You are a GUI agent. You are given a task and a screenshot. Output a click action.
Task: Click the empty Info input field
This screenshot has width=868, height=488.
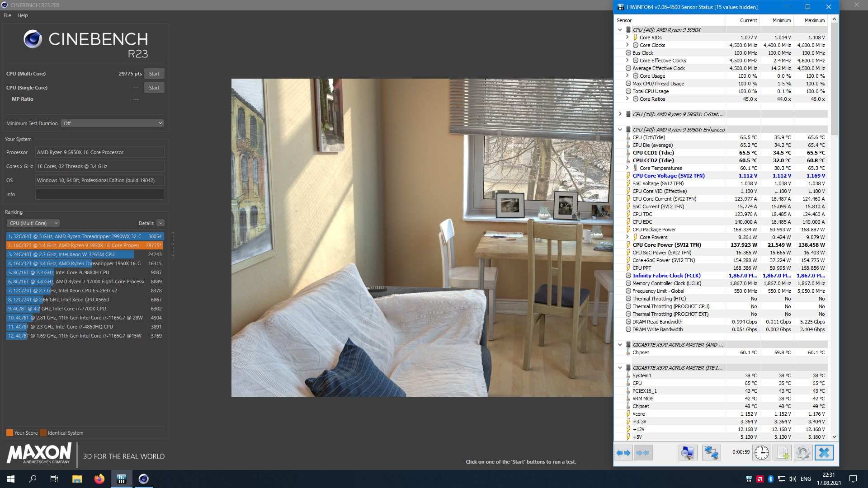point(99,194)
